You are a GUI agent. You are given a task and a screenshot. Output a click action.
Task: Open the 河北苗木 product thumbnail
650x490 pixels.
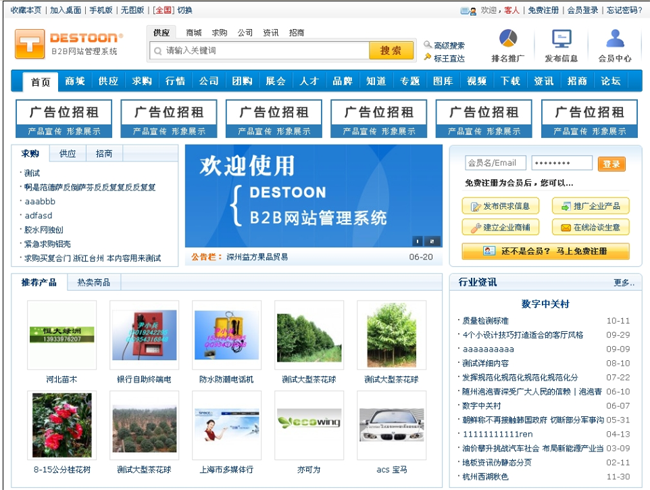click(x=62, y=335)
